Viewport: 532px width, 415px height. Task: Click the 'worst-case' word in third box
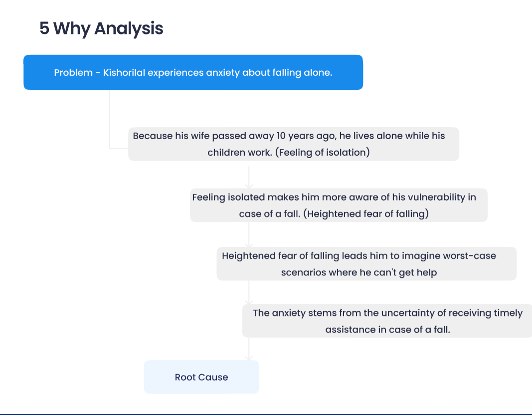click(x=472, y=255)
